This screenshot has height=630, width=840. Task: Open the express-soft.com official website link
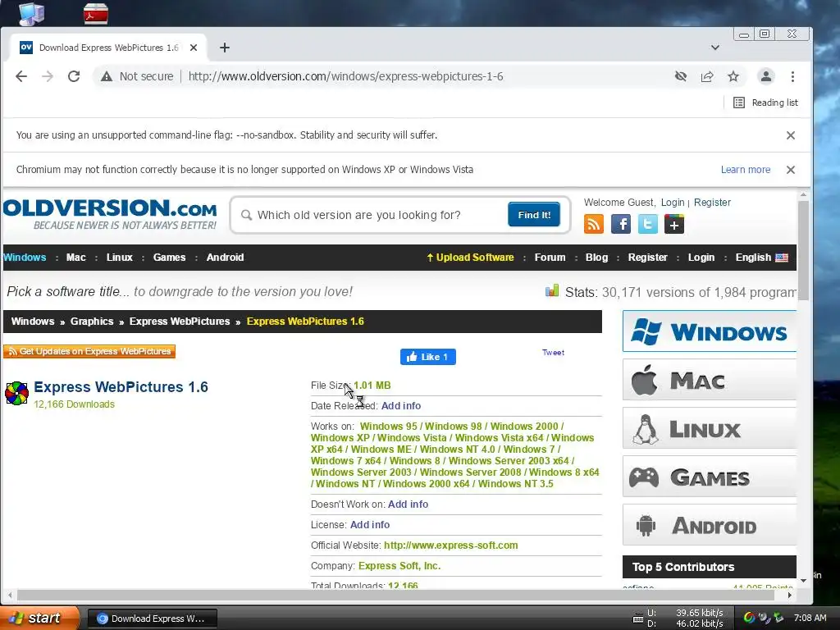click(450, 546)
